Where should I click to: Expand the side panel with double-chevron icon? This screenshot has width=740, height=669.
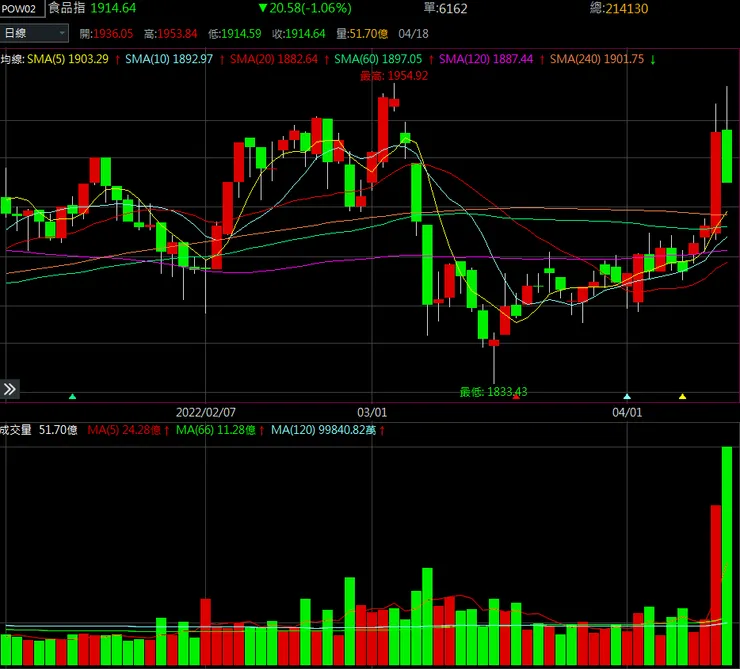(x=9, y=389)
